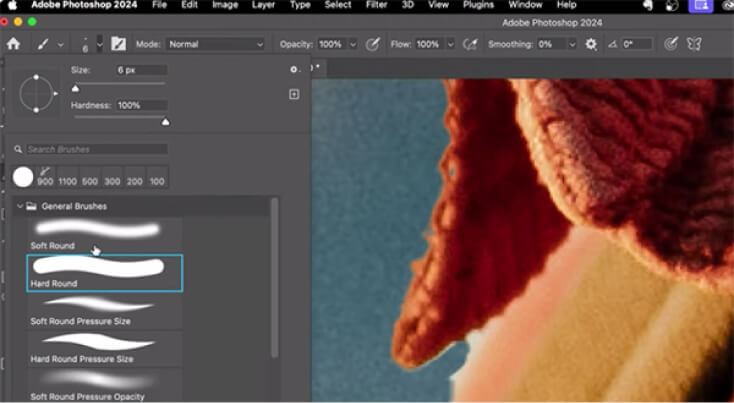Toggle pressure for size icon
This screenshot has width=734, height=403.
point(671,44)
